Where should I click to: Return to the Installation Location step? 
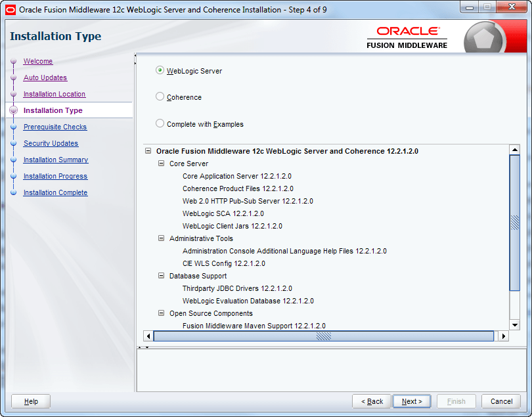pyautogui.click(x=55, y=94)
